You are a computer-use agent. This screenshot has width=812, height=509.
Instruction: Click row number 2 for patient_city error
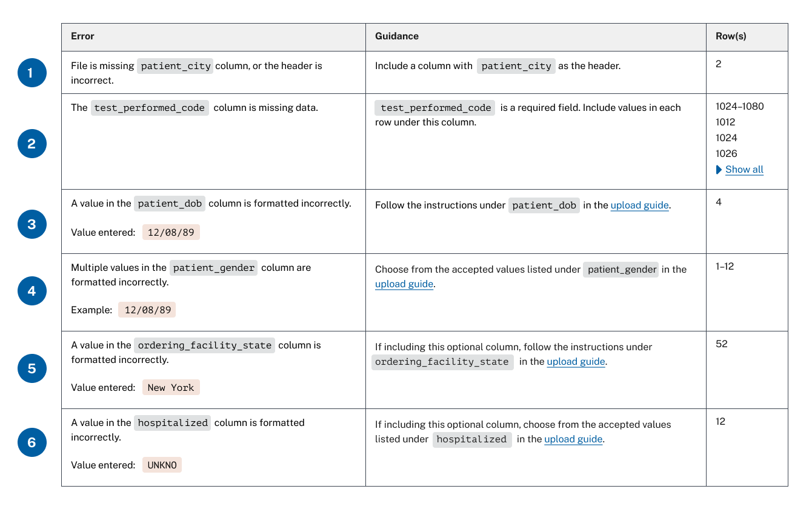pyautogui.click(x=719, y=64)
